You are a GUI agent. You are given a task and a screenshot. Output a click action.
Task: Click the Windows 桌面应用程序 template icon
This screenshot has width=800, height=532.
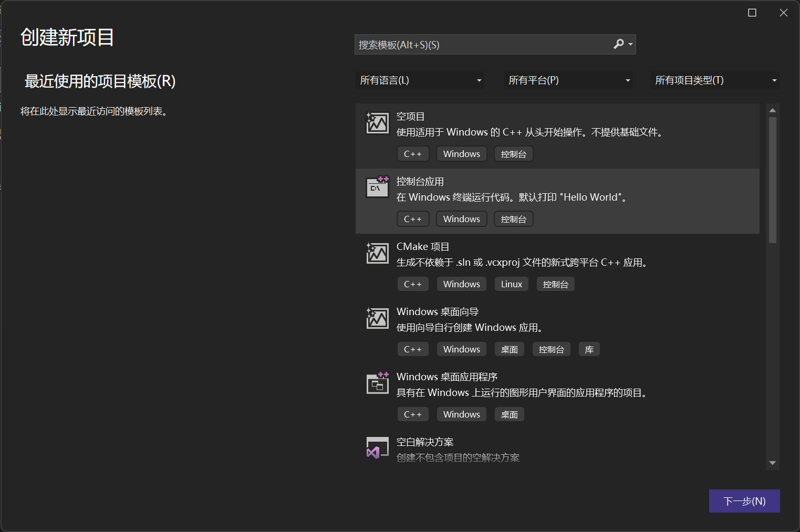point(377,383)
